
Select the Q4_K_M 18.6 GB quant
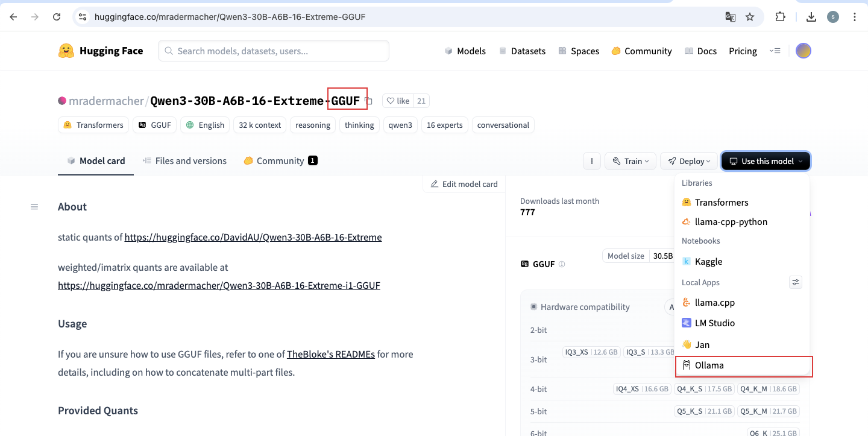click(769, 389)
